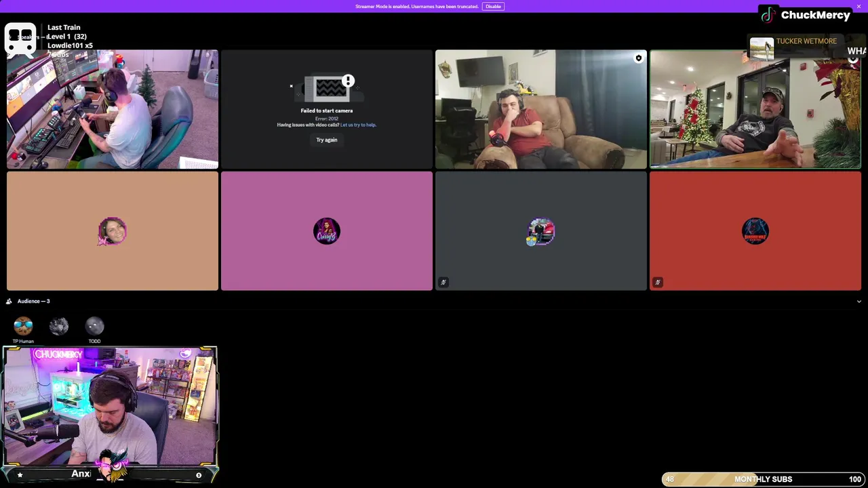Click the TP Human name label
Screen dimensions: 868x488
23,341
